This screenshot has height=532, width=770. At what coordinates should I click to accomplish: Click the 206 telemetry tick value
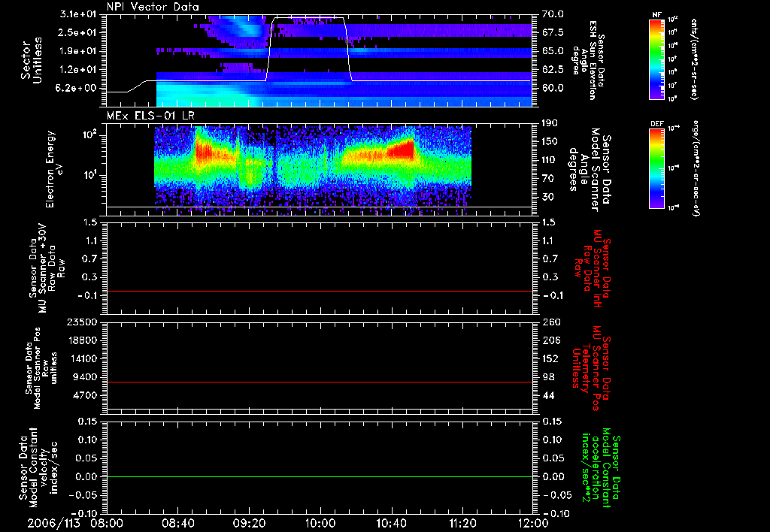tap(551, 340)
